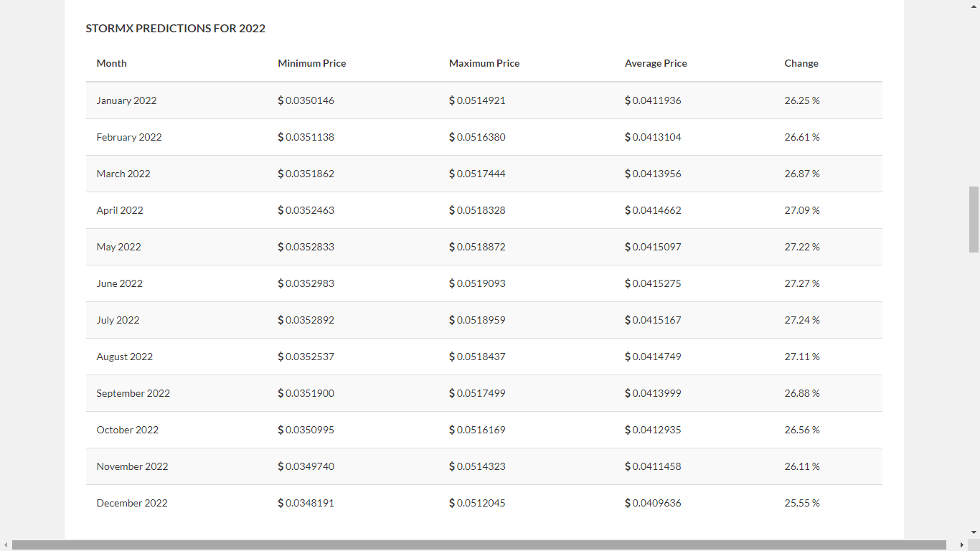Select the July 2022 row label

click(118, 320)
